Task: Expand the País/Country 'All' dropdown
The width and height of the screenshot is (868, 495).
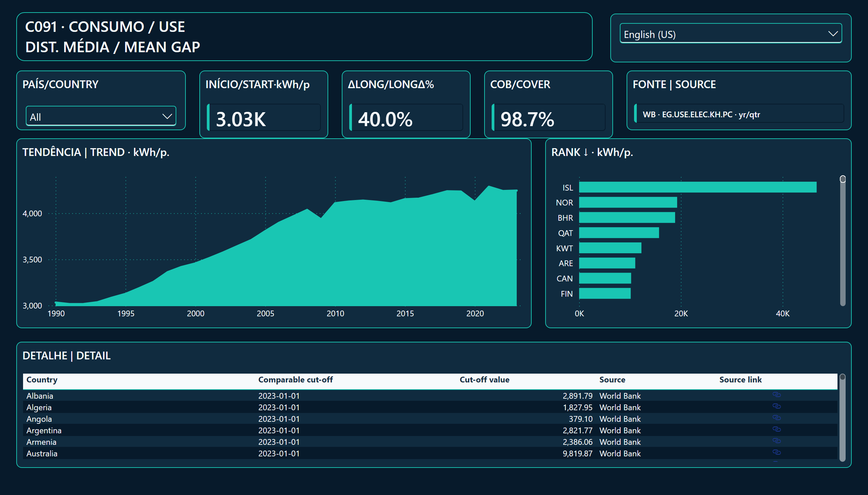Action: click(x=101, y=116)
